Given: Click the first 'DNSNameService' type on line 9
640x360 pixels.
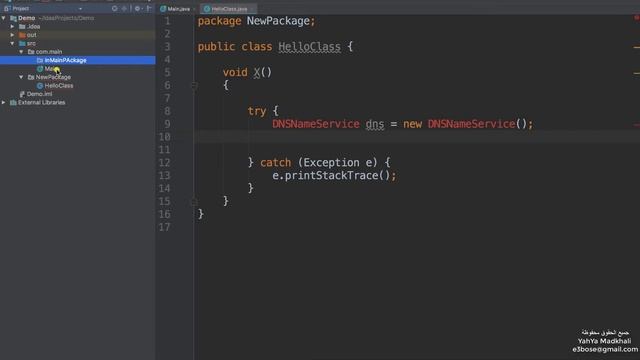Looking at the screenshot, I should tap(316, 124).
